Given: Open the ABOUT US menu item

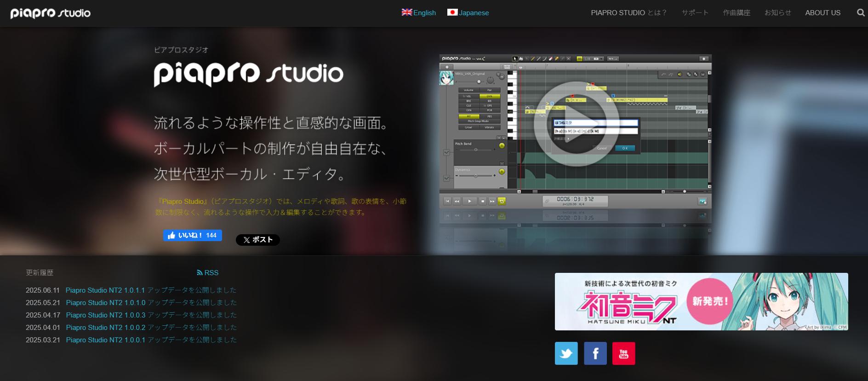Looking at the screenshot, I should (x=823, y=13).
